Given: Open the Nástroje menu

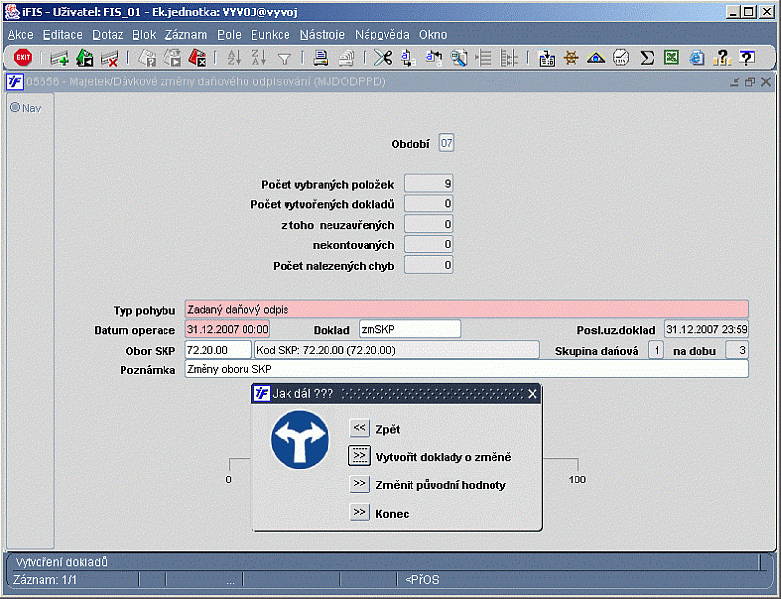Looking at the screenshot, I should point(322,35).
